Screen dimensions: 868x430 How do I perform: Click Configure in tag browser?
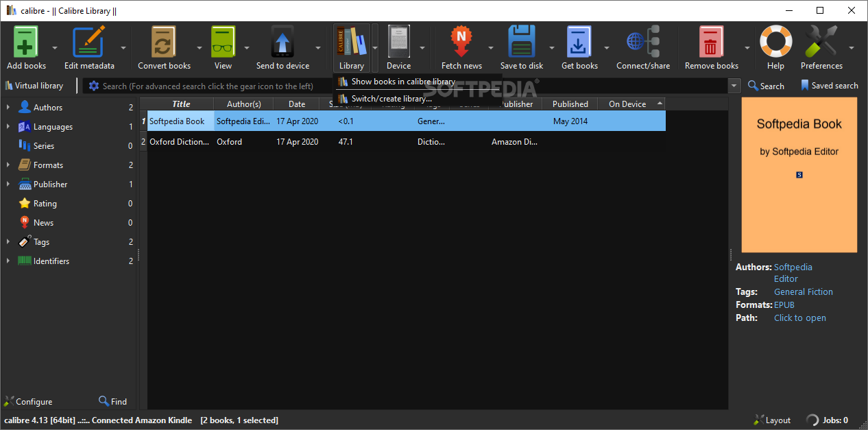click(28, 401)
